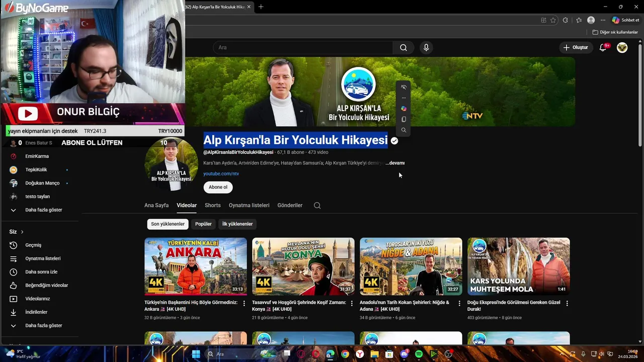This screenshot has width=644, height=362.
Task: Click the channel verified badge
Action: tap(394, 141)
